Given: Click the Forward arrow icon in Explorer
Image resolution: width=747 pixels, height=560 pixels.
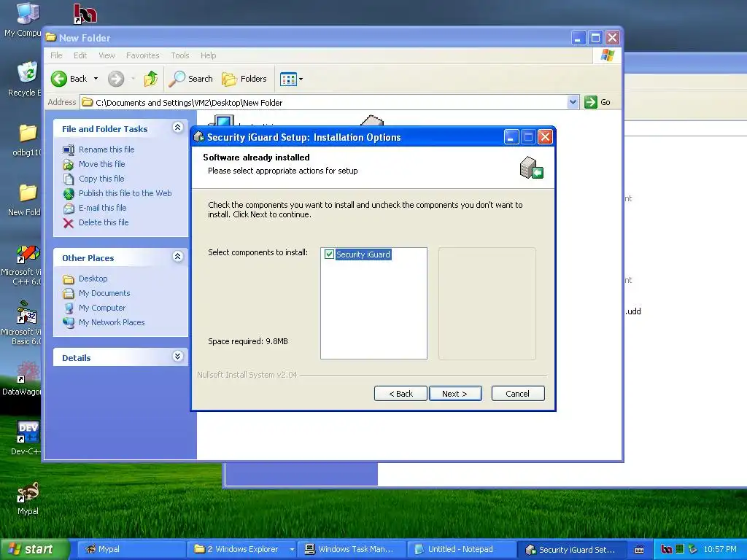Looking at the screenshot, I should coord(116,79).
